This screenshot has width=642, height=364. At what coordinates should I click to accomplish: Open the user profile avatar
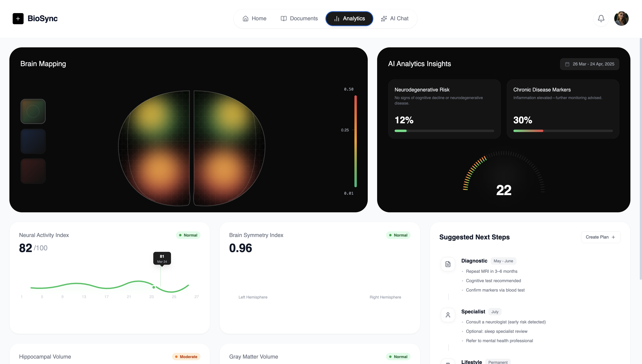621,19
